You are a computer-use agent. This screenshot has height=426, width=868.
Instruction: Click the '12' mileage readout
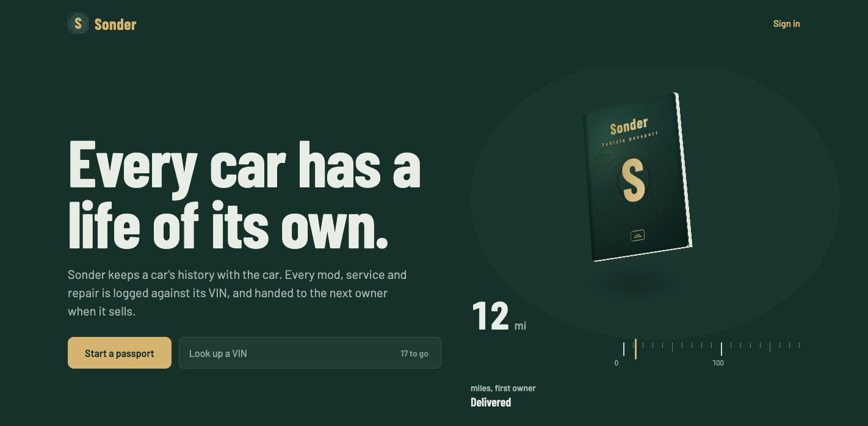pos(490,316)
